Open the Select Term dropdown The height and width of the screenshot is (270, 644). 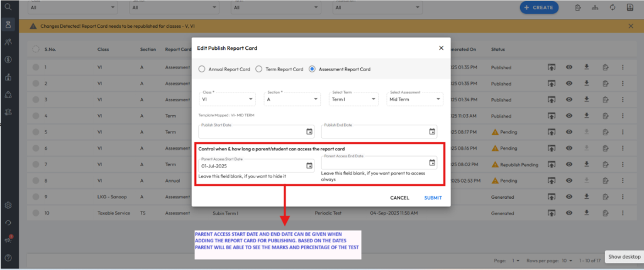coord(354,99)
